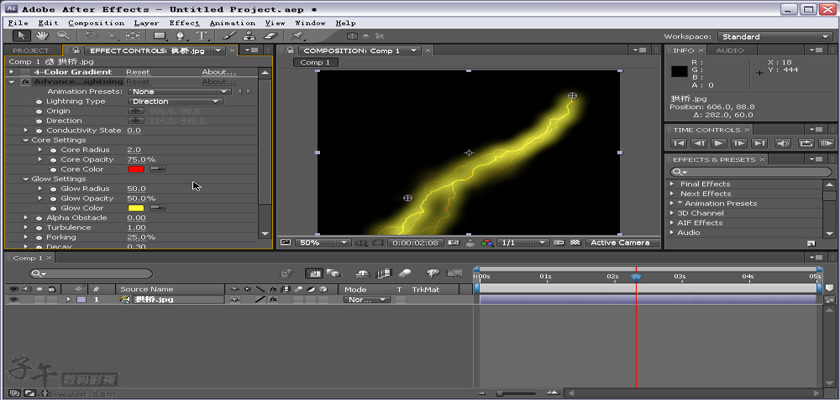The height and width of the screenshot is (400, 840).
Task: Click the stopwatch next to Core Radius
Action: pyautogui.click(x=54, y=150)
